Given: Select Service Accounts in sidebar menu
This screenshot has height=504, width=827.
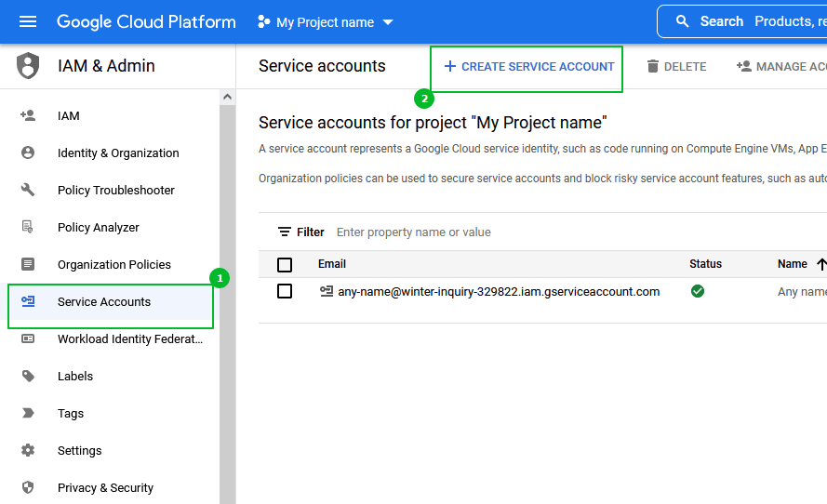Looking at the screenshot, I should coord(104,302).
